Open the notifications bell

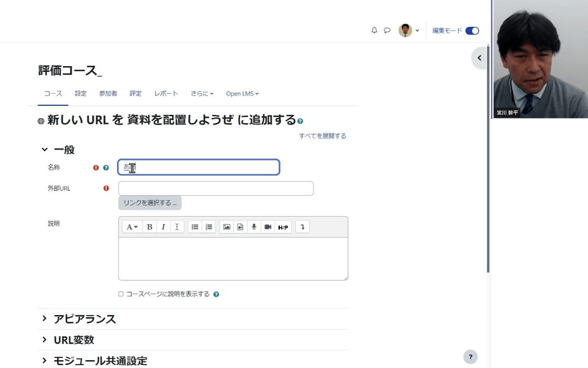pyautogui.click(x=374, y=30)
